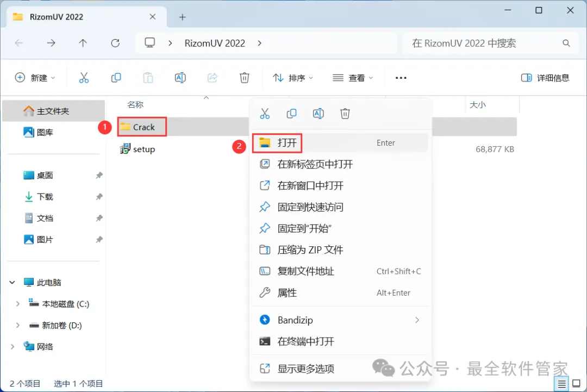
Task: Go back with the left arrow
Action: point(18,43)
